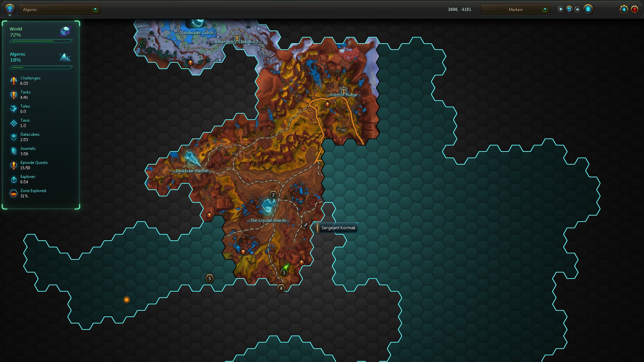Click the Algoroc completion progress bar
Viewport: 644px width, 362px height.
[41, 67]
